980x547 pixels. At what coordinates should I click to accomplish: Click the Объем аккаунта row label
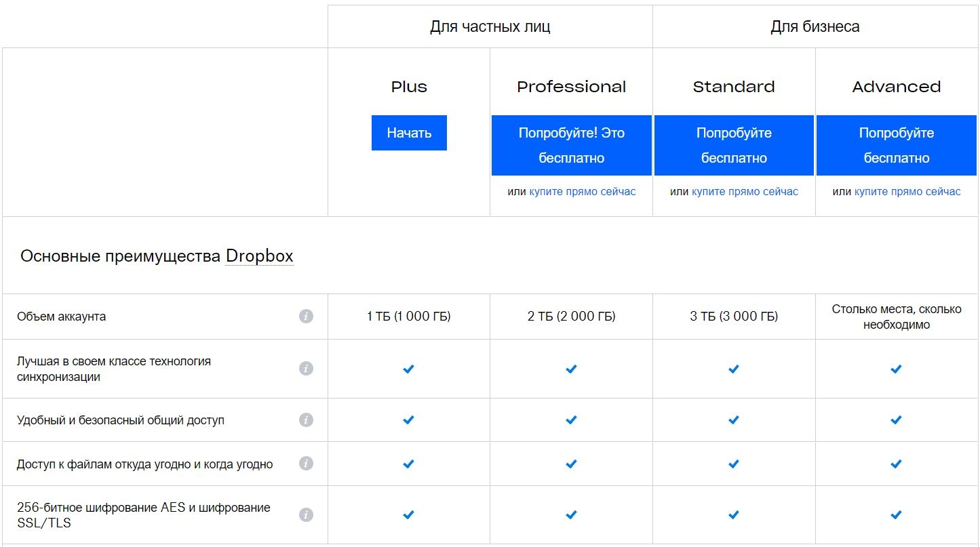[62, 317]
